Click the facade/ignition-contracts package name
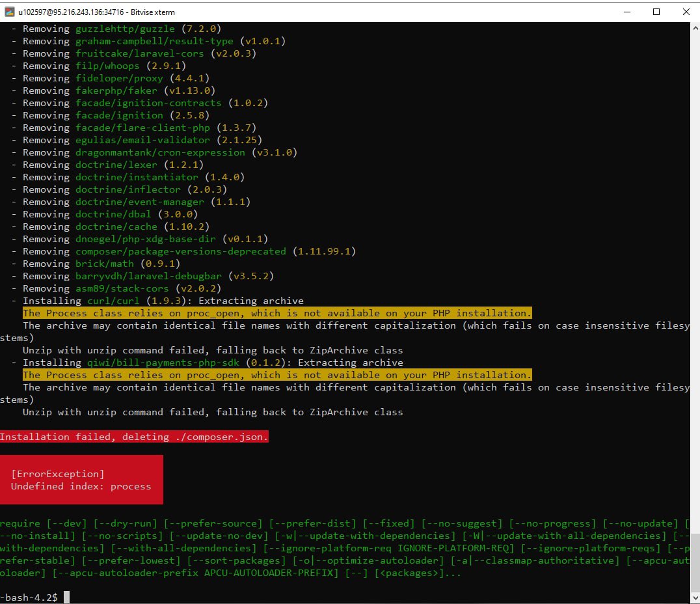 tap(148, 103)
